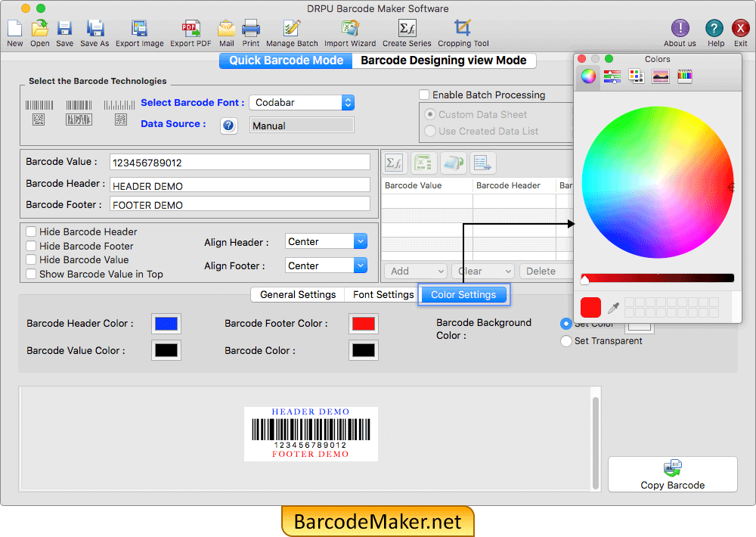Click the color wheel in Colors panel
The image size is (756, 537).
click(x=658, y=182)
